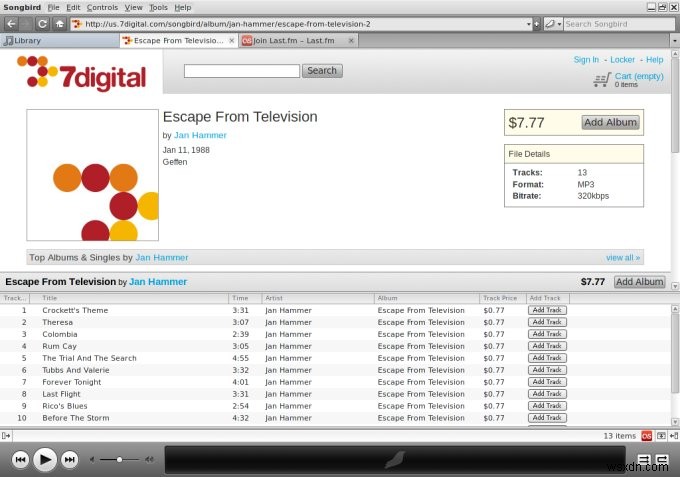Mute audio using speaker icon

tap(92, 459)
